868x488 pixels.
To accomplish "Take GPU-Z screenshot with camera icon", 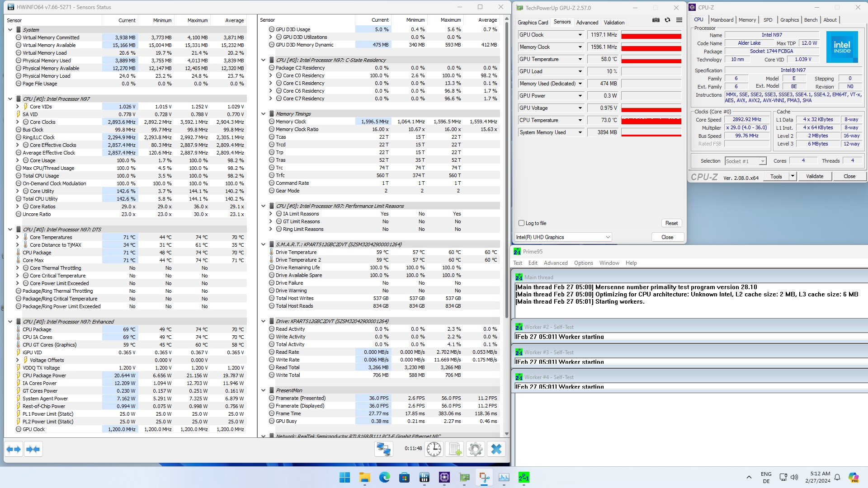I will (x=656, y=20).
